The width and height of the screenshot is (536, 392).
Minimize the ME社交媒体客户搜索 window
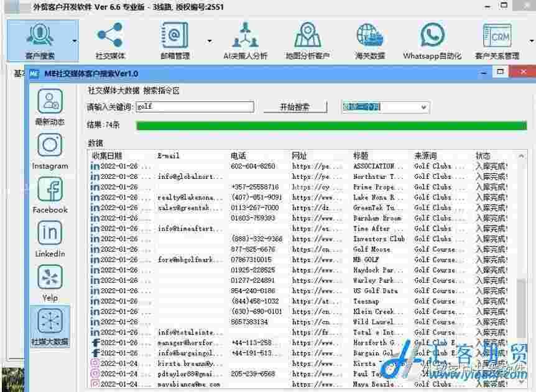tap(483, 73)
